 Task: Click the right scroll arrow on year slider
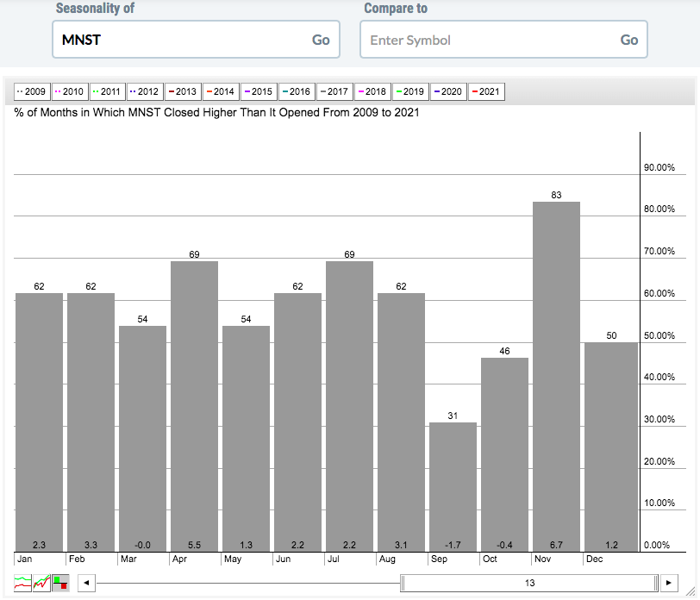point(669,584)
